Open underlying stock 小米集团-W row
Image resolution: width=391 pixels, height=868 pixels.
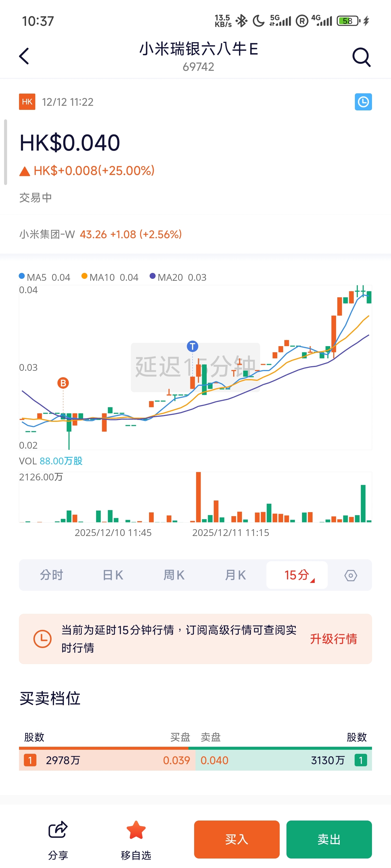click(x=100, y=234)
